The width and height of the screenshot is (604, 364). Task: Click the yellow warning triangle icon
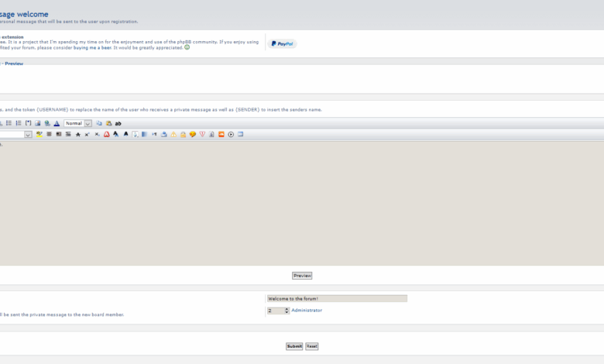click(173, 134)
